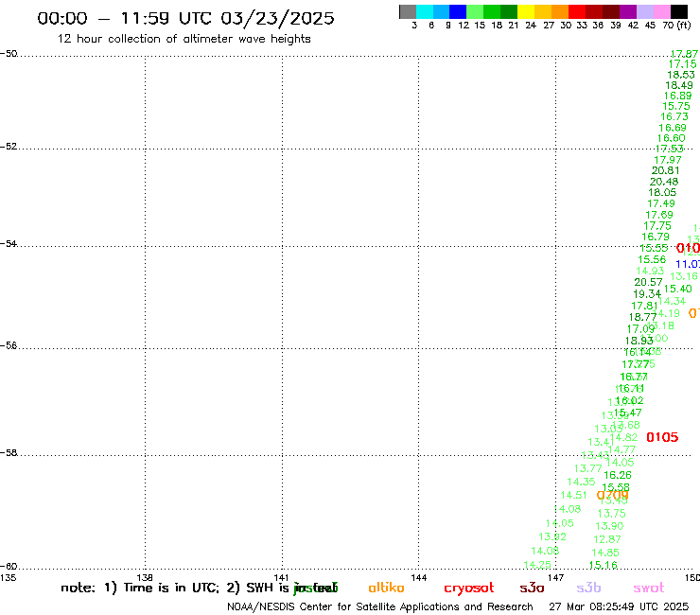Select the longitude axis label 138

click(x=145, y=577)
